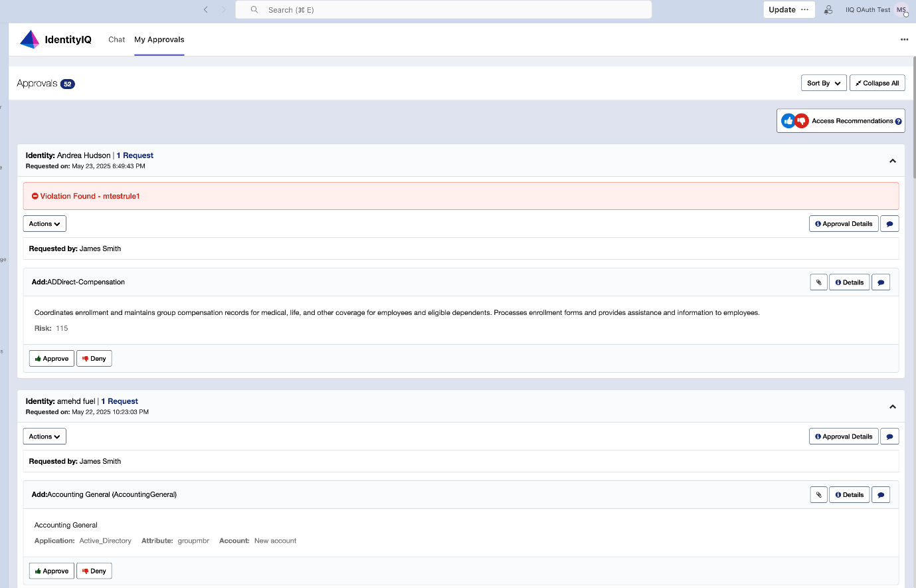Open comments on the Accounting General request item

click(x=881, y=494)
